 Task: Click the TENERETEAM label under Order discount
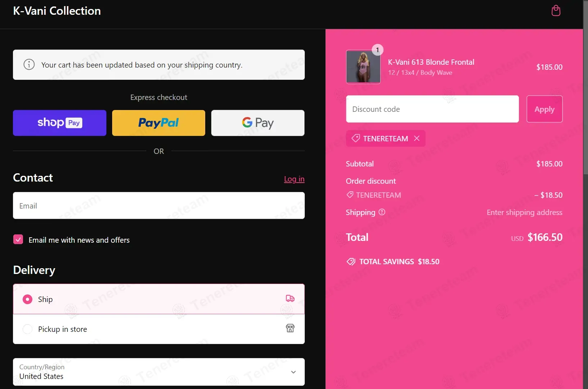(x=378, y=195)
